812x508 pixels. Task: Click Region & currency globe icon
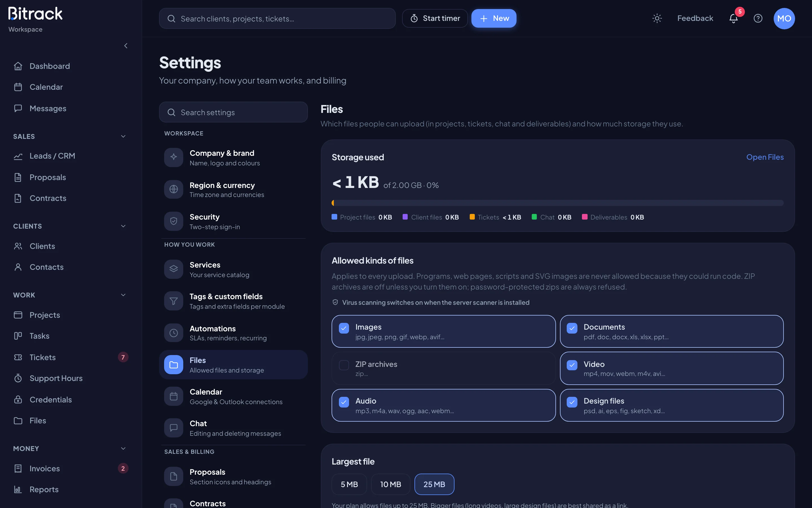[x=173, y=189]
